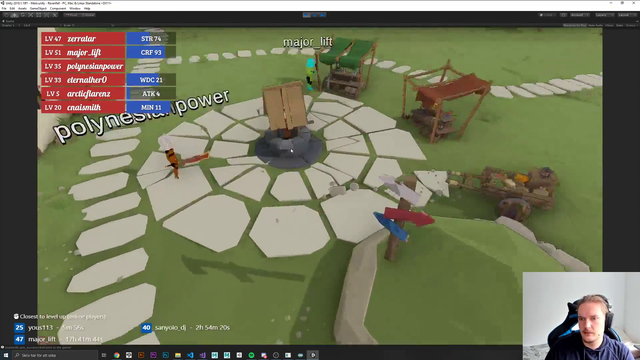Screen dimensions: 640x360
Task: Open Adobe Photoshop from the taskbar
Action: click(165, 355)
